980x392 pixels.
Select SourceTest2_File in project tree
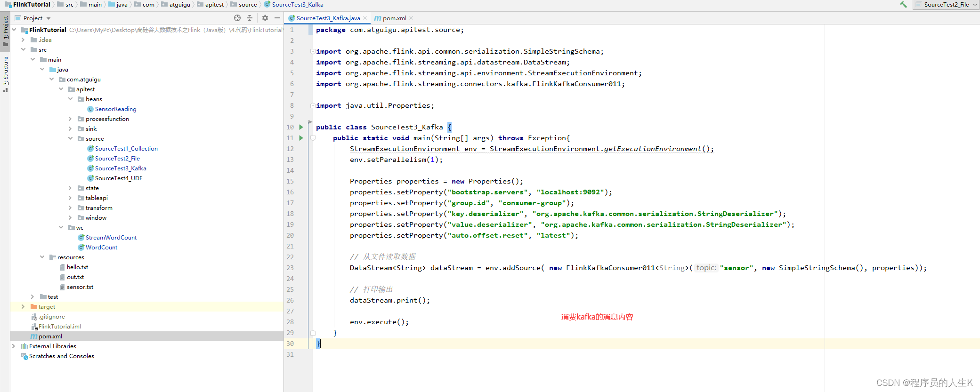pyautogui.click(x=117, y=159)
